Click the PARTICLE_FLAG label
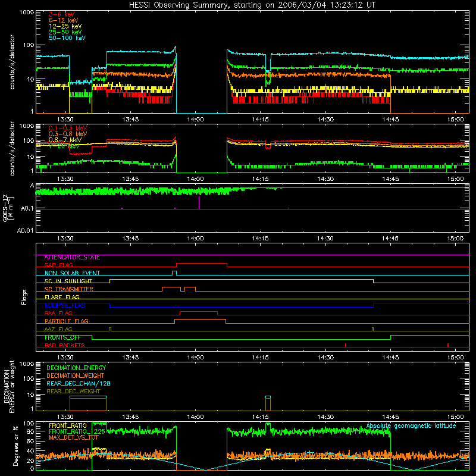The width and height of the screenshot is (476, 476). (x=67, y=321)
